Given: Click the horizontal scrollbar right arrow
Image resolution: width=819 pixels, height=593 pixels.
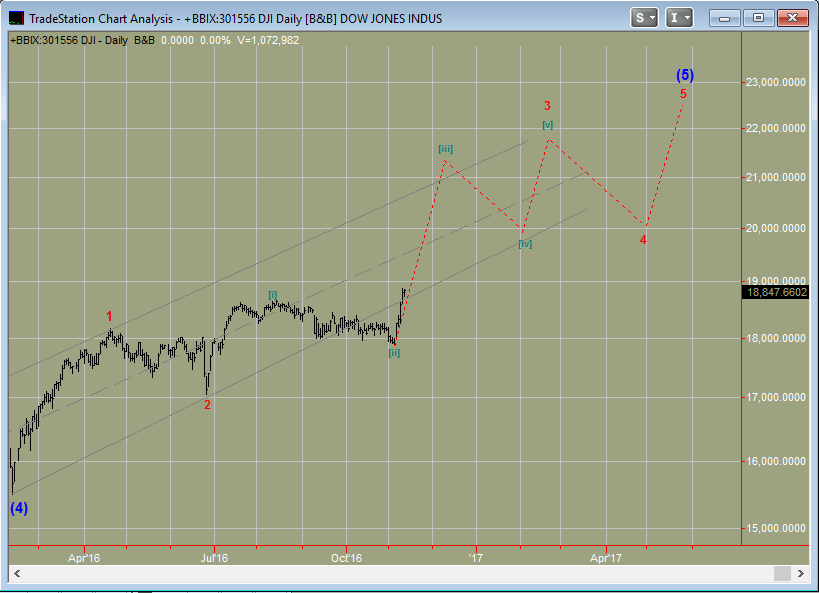Looking at the screenshot, I should point(801,573).
